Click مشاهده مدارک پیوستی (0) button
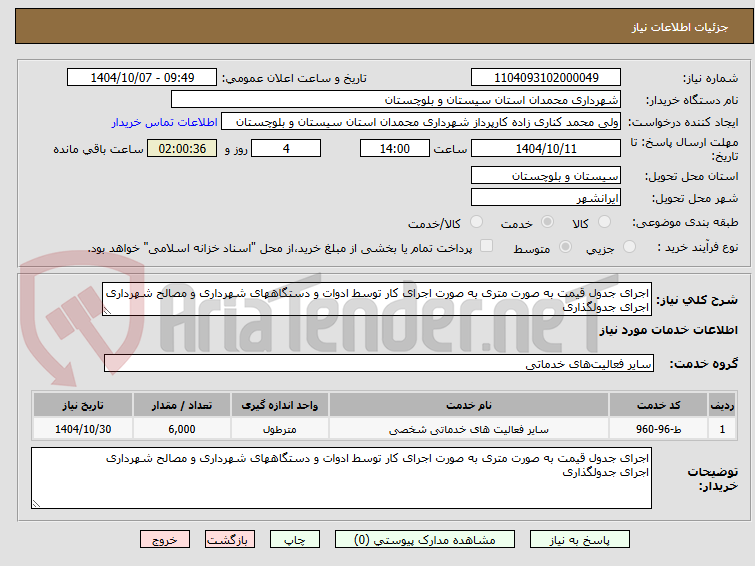This screenshot has width=755, height=566. click(425, 540)
